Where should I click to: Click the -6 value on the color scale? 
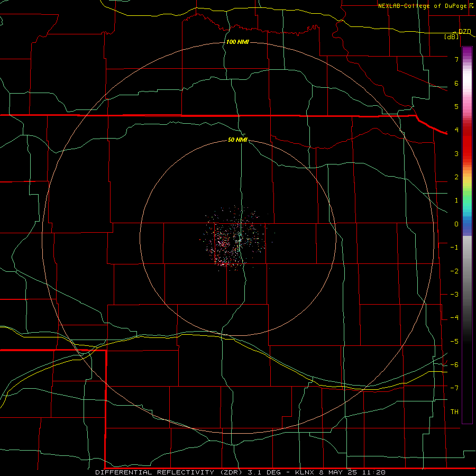(x=454, y=365)
